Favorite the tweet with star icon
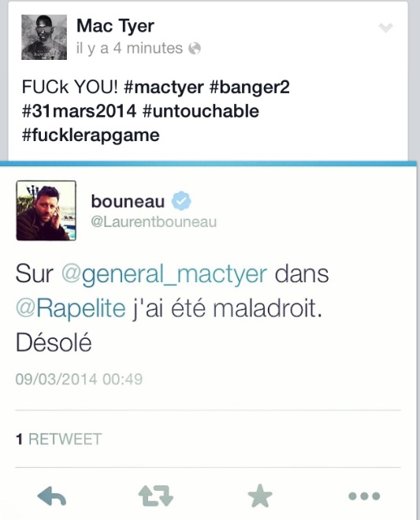420x520 pixels. tap(260, 496)
